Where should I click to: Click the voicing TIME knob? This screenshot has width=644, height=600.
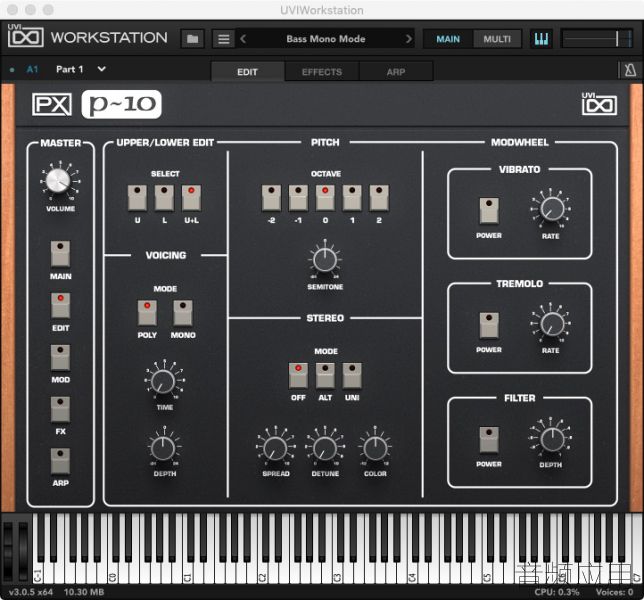(163, 381)
